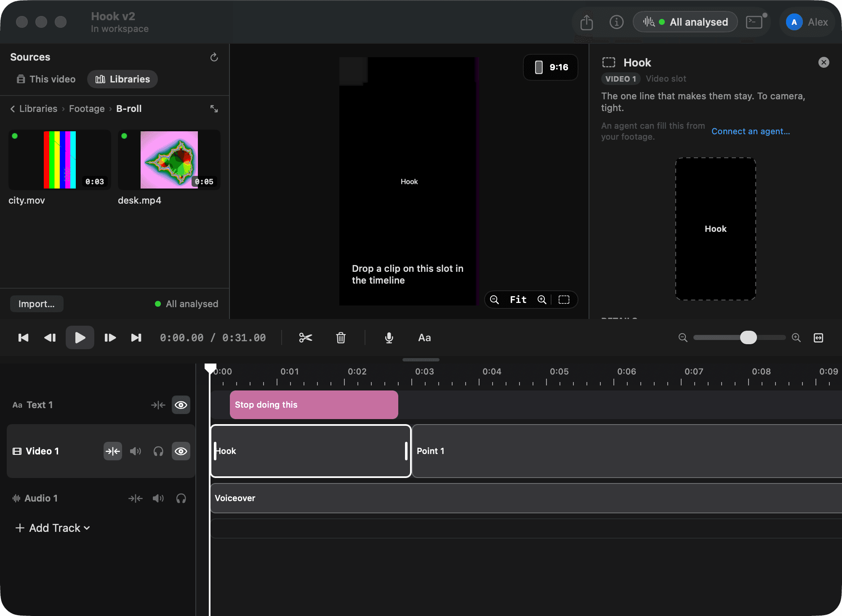Click the dashed Hook slot placeholder in the inspector
The height and width of the screenshot is (616, 842).
[x=716, y=229]
